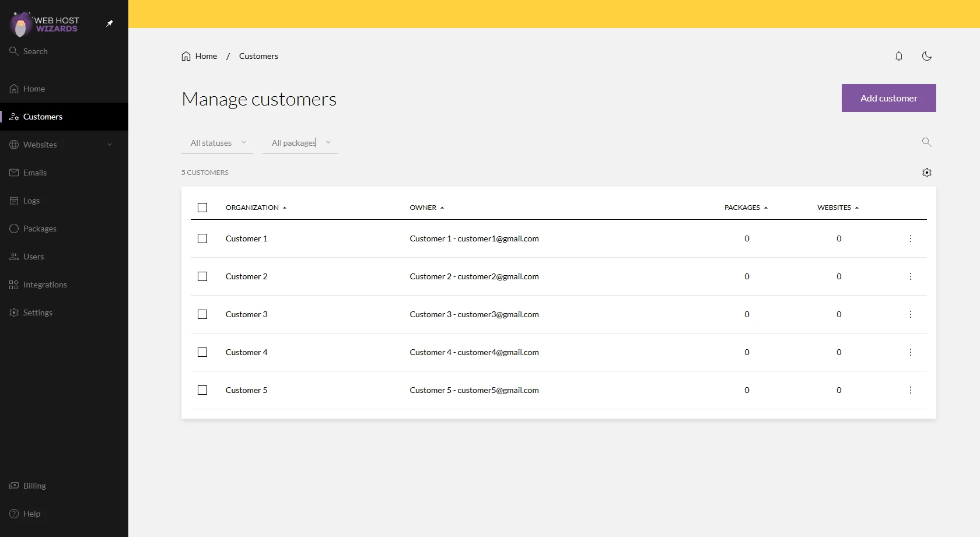Click the Add customer button
The image size is (980, 537).
tap(888, 98)
